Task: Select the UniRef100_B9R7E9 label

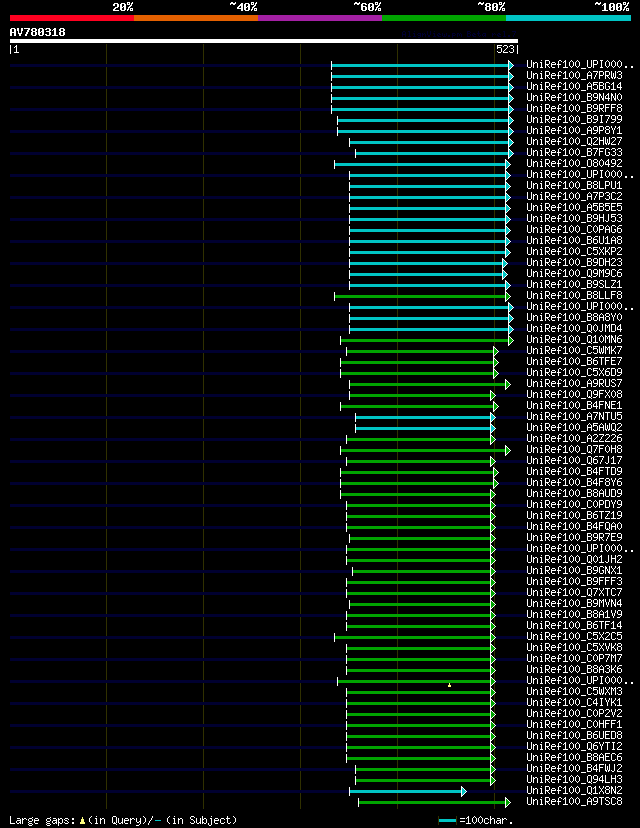Action: coord(574,538)
